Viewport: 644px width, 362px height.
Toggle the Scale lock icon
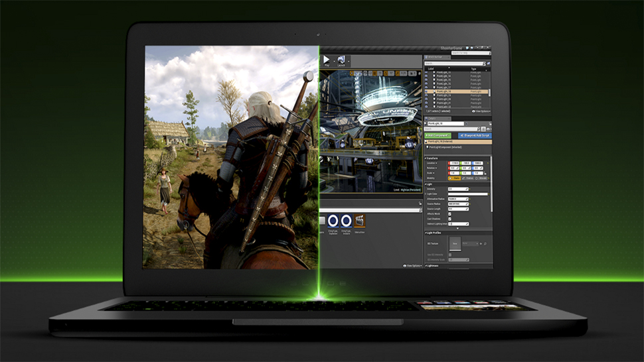tap(485, 174)
